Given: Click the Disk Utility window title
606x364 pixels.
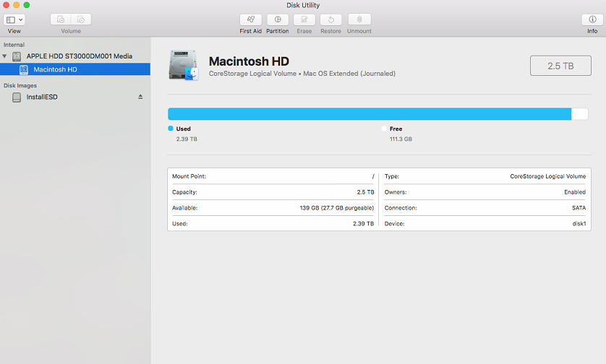Looking at the screenshot, I should click(x=303, y=5).
